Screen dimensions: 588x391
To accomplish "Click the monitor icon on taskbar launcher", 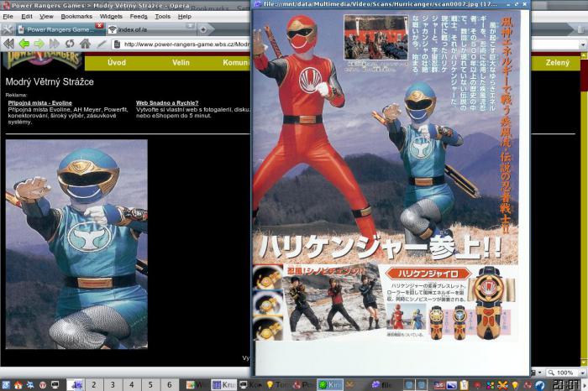I will point(55,384).
